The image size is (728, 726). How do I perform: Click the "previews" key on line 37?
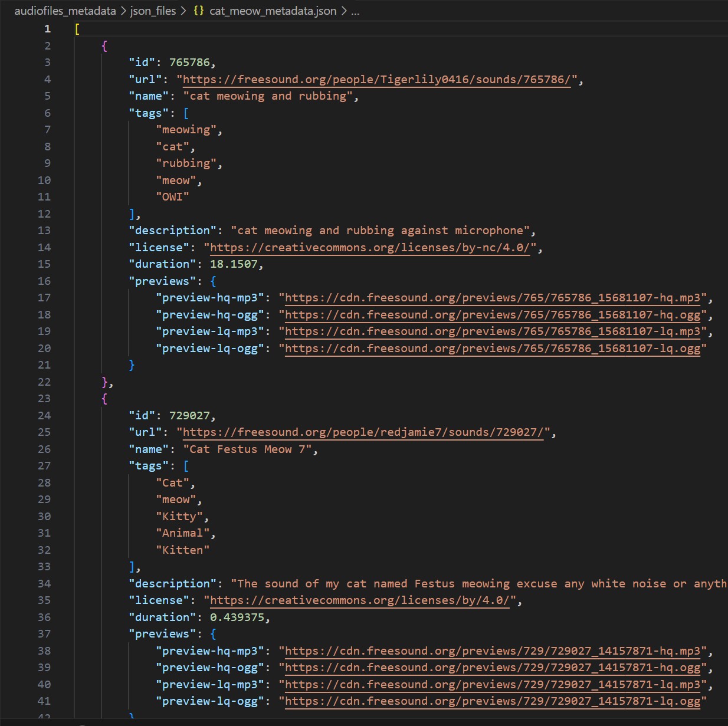click(x=162, y=634)
